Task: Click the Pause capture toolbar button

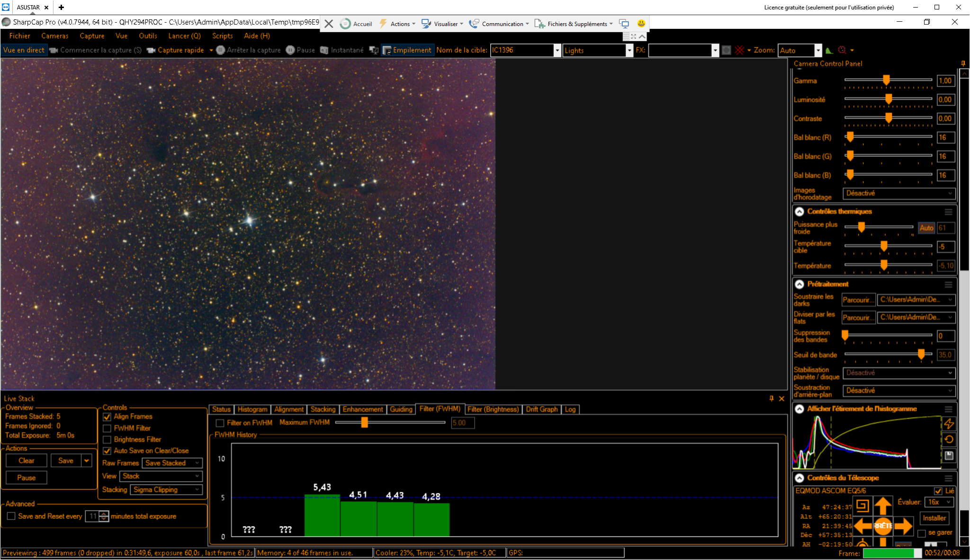Action: click(301, 50)
